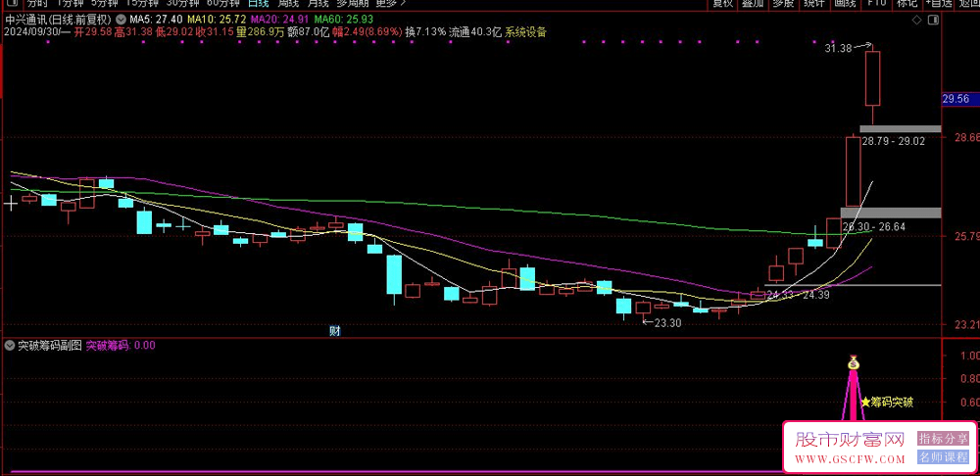Click the diamond icon above the chart
Viewport: 980px width, 476px height.
[917, 20]
